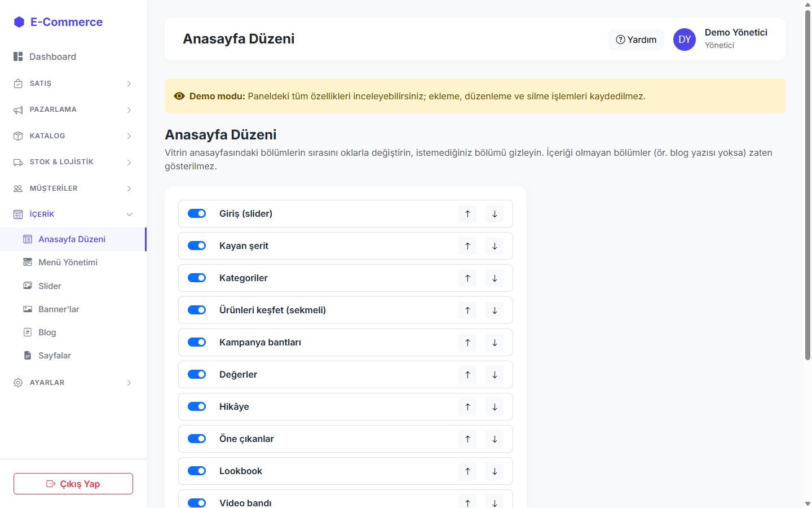This screenshot has height=508, width=812.
Task: Click the Dashboard grid icon
Action: 18,56
